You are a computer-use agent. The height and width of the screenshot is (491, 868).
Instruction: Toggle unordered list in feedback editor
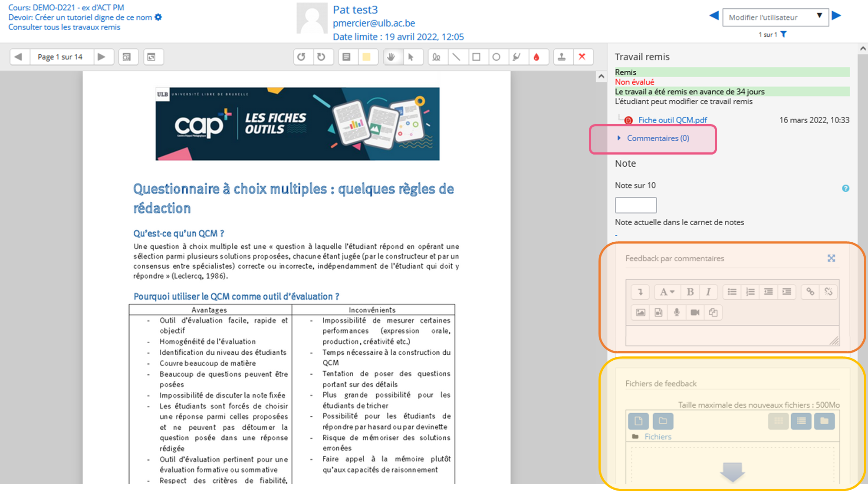(732, 292)
